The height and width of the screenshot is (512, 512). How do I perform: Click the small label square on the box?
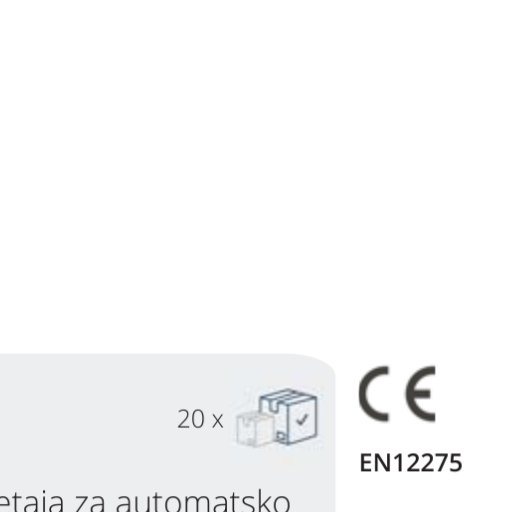[x=281, y=436]
